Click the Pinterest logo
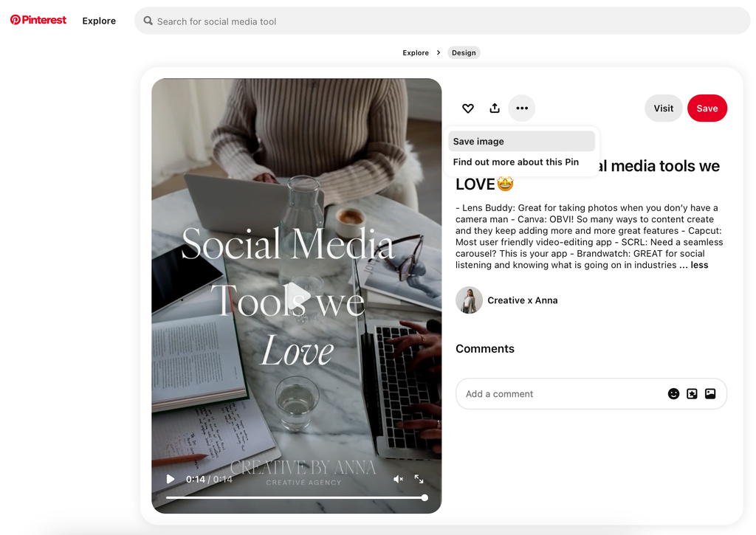 click(x=38, y=21)
